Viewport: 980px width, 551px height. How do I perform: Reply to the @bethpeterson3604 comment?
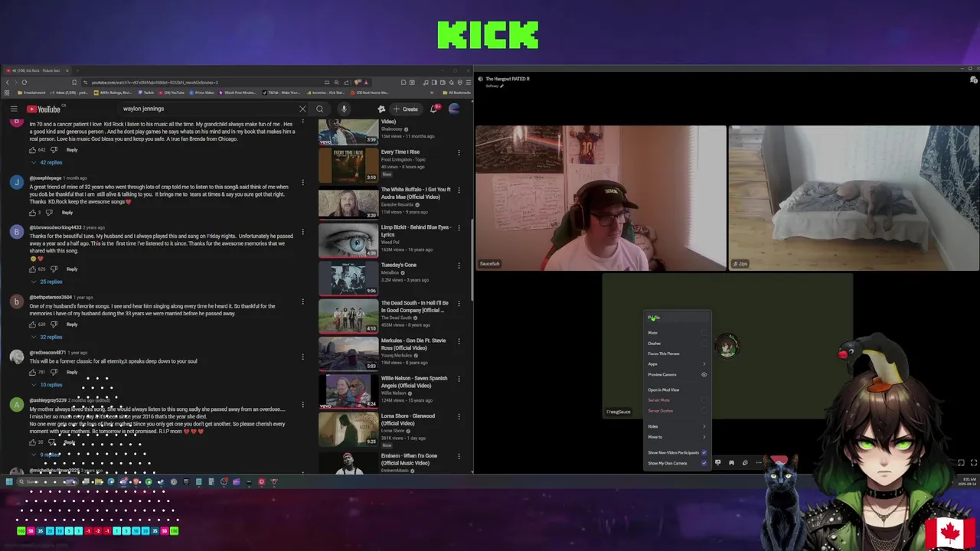(72, 324)
